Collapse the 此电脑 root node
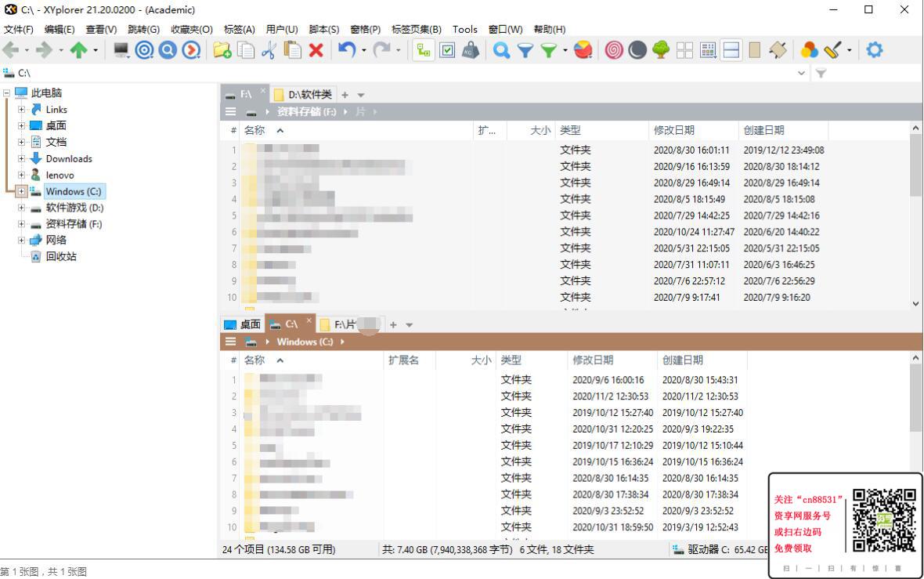Screen dimensions: 924x579 6,93
